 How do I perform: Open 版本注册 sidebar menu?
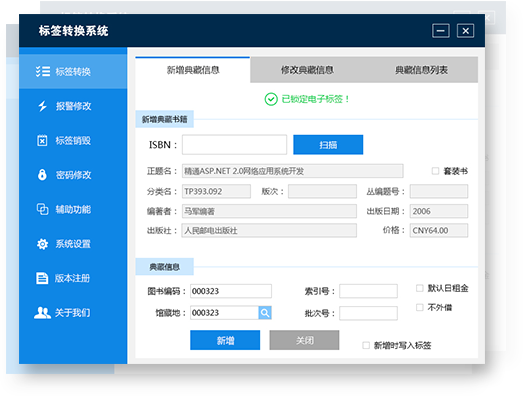coord(73,278)
